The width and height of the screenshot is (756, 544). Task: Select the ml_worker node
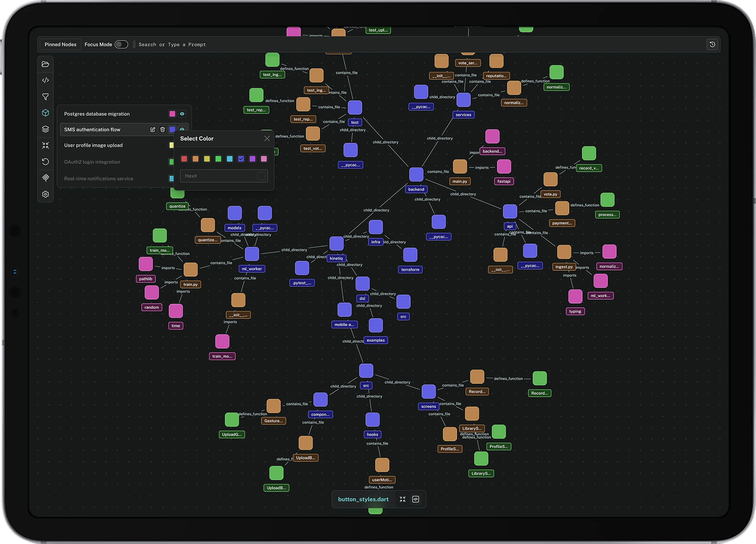252,254
